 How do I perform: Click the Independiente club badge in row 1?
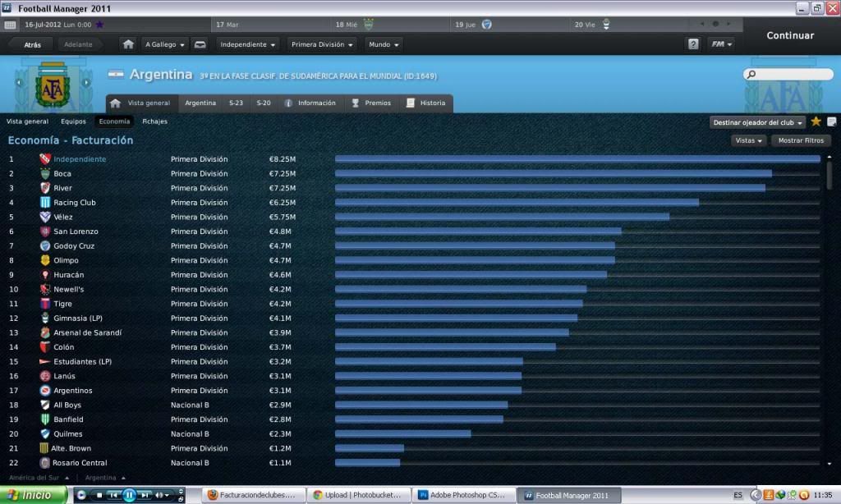tap(45, 158)
